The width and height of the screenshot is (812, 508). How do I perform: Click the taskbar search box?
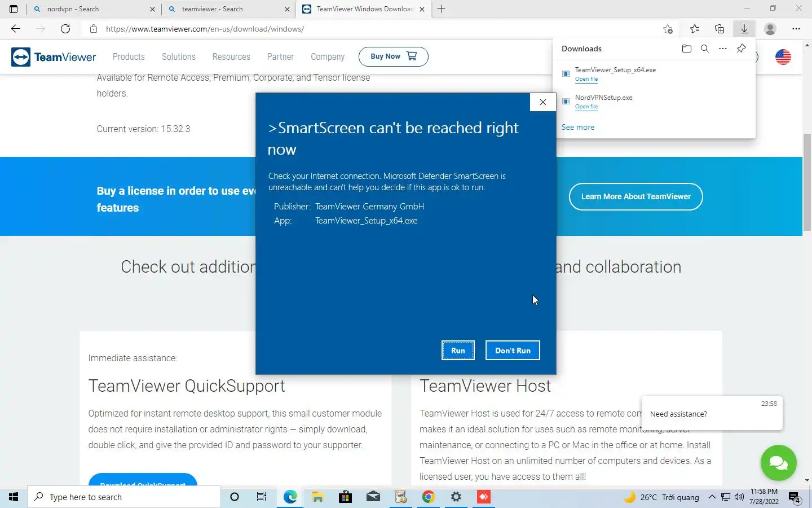(x=124, y=497)
